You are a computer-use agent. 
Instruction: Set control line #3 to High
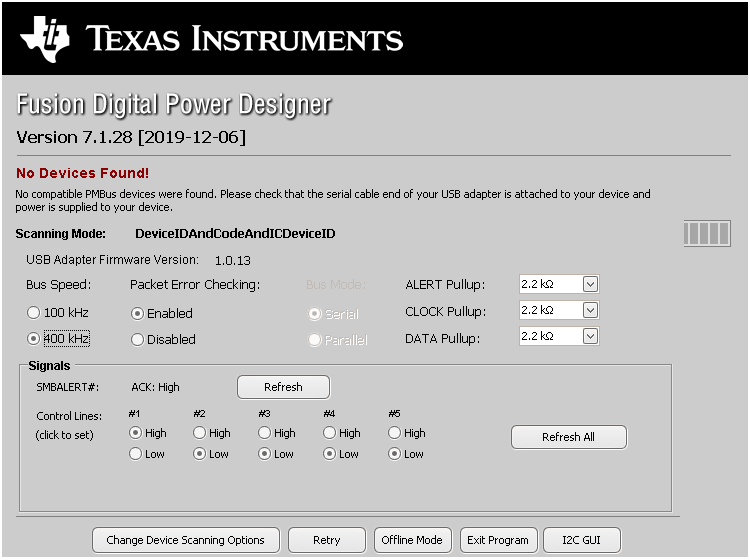tap(265, 433)
